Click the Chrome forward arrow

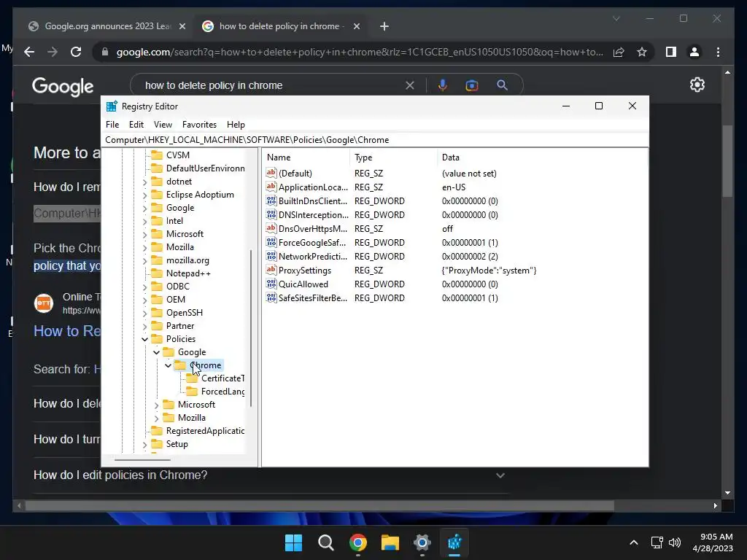(53, 52)
